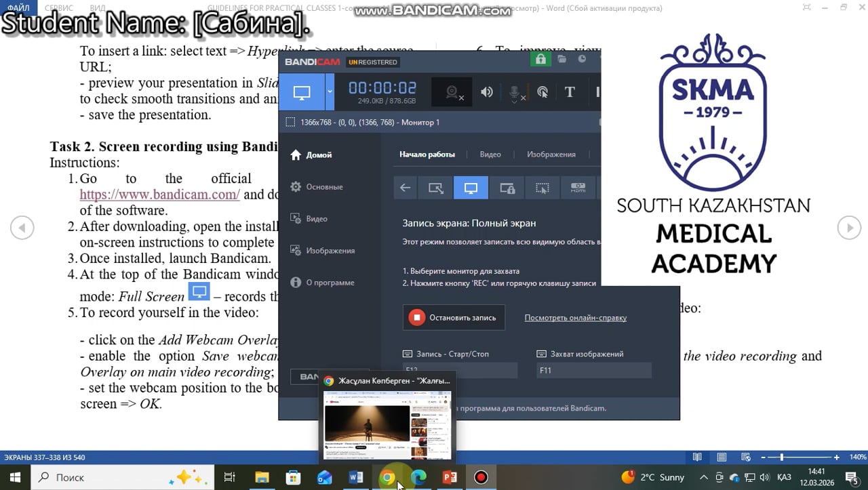This screenshot has width=868, height=490.
Task: Switch to the Начало работы tab
Action: 427,155
